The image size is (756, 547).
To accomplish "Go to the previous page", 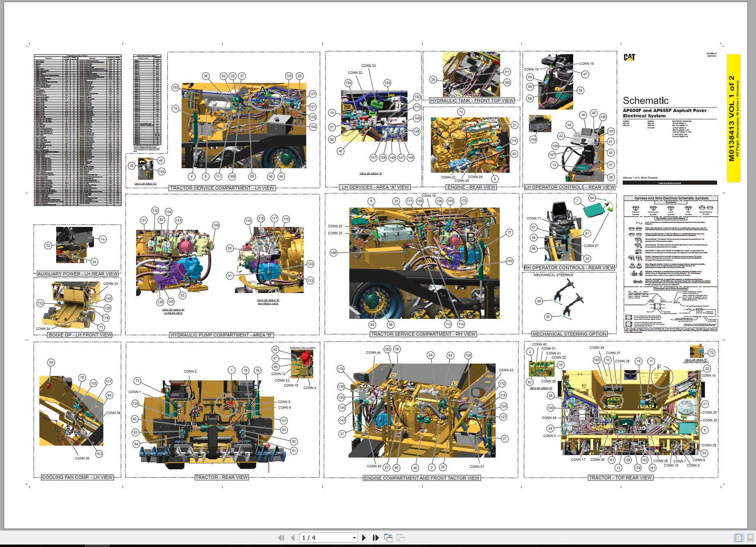I will tap(293, 538).
